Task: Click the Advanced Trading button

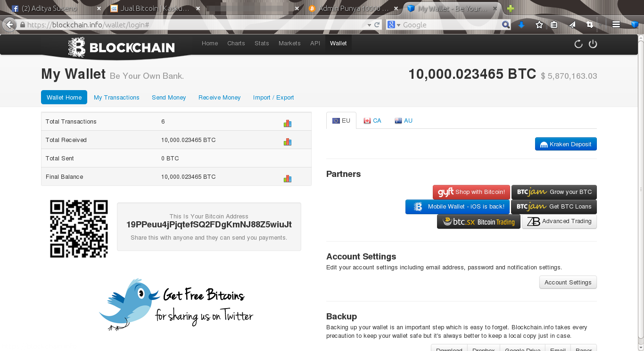Action: (559, 222)
